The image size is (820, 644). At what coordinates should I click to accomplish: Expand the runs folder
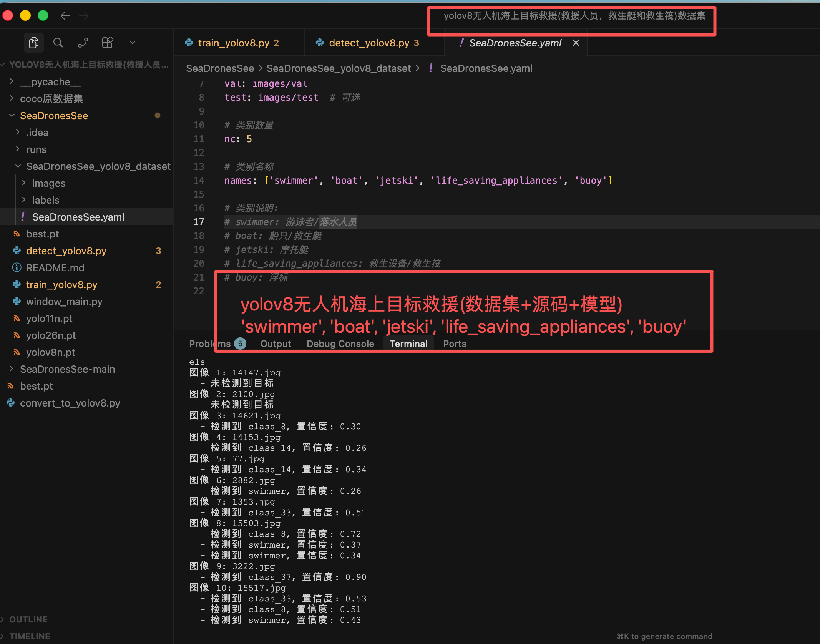click(x=36, y=149)
